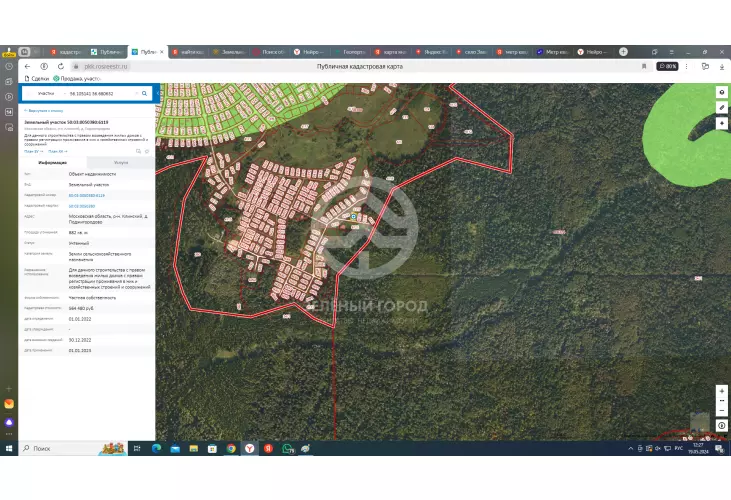Viewport: 731px width, 500px height.
Task: Click the Windows taskbar search box
Action: tap(73, 448)
